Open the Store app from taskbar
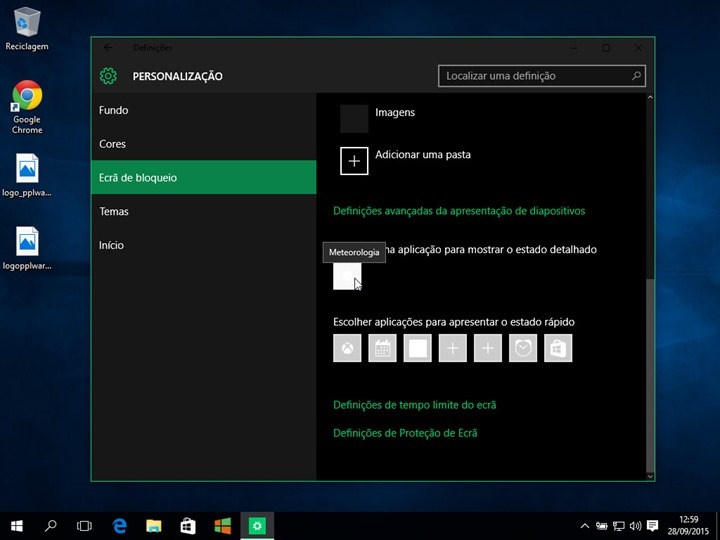This screenshot has width=720, height=540. (188, 526)
